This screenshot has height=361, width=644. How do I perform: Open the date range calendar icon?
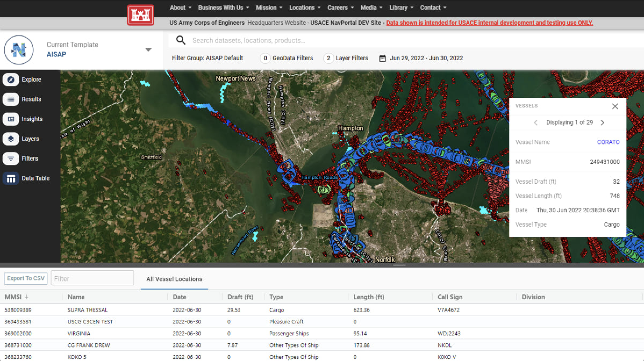coord(382,58)
